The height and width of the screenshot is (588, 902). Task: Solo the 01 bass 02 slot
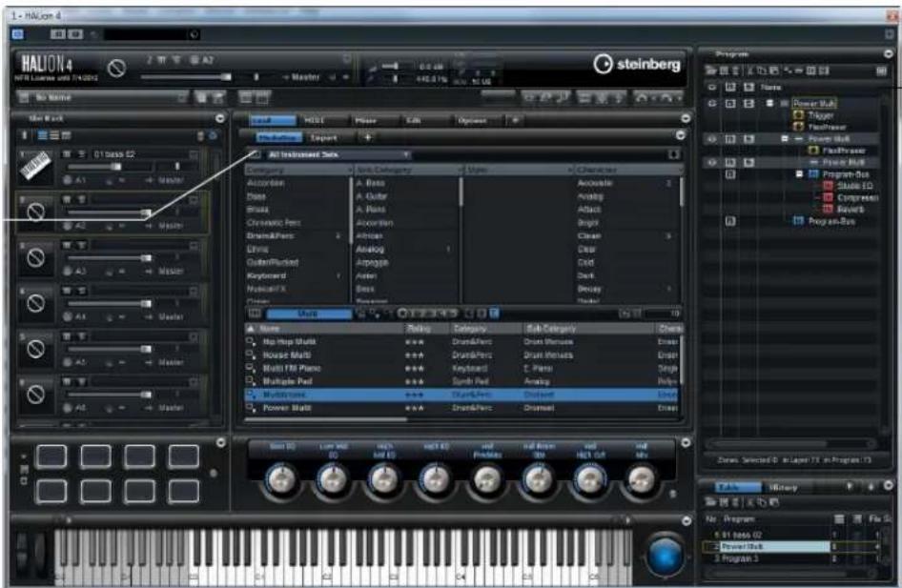[x=82, y=154]
